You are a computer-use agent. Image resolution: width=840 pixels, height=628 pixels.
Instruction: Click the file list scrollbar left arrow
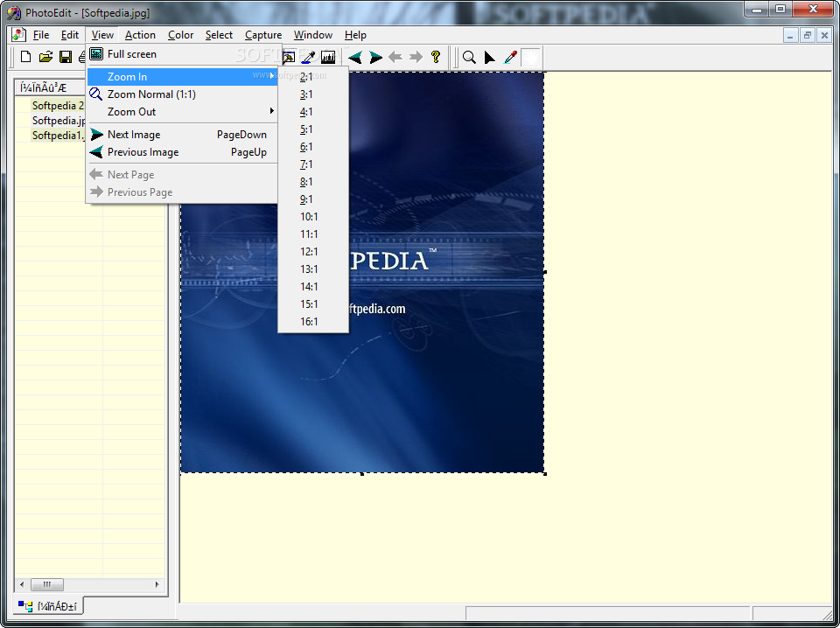click(22, 584)
